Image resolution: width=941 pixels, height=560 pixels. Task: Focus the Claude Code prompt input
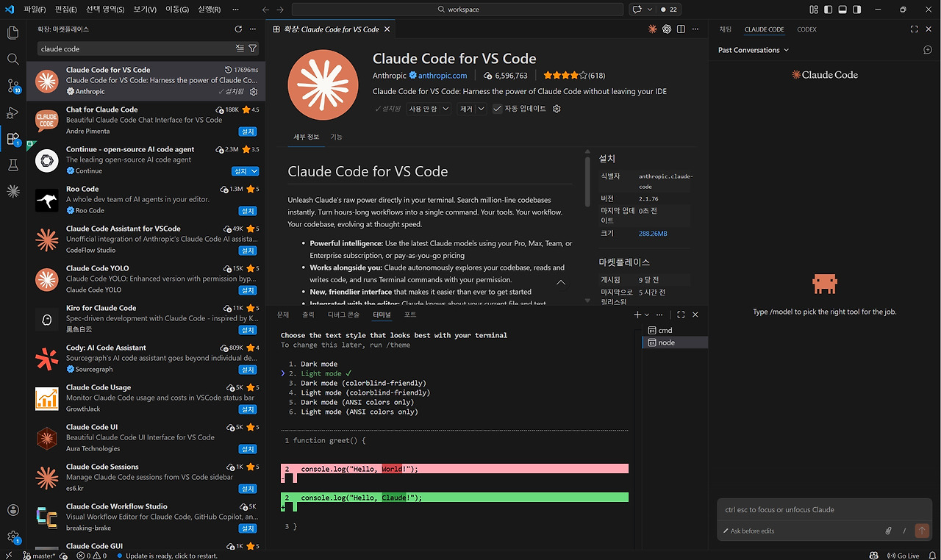coord(825,510)
